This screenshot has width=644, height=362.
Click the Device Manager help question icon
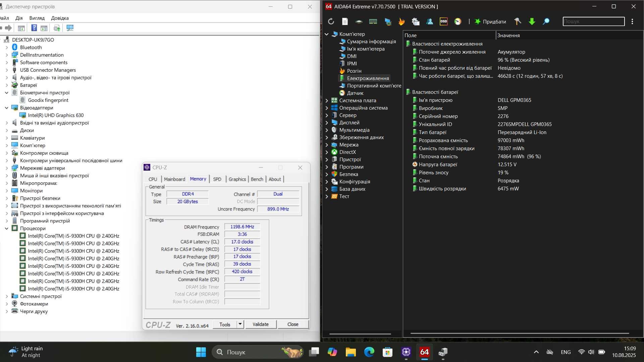34,28
